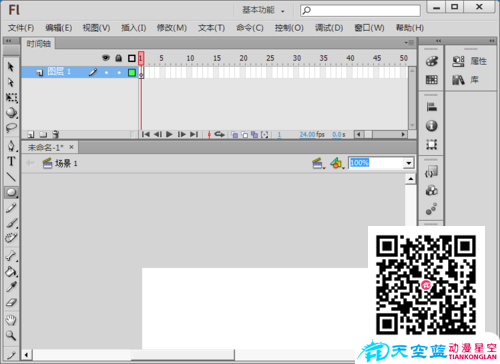Open the Color panel palette icon
The height and width of the screenshot is (364, 500).
pyautogui.click(x=431, y=61)
